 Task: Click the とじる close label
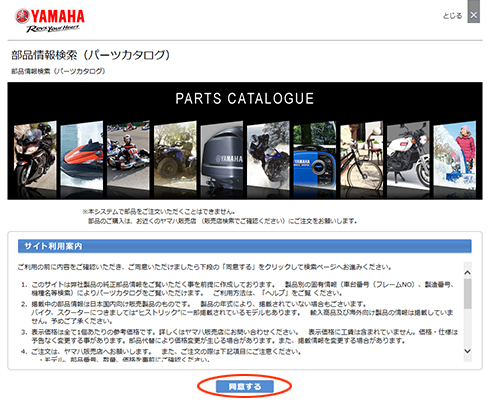pos(452,16)
